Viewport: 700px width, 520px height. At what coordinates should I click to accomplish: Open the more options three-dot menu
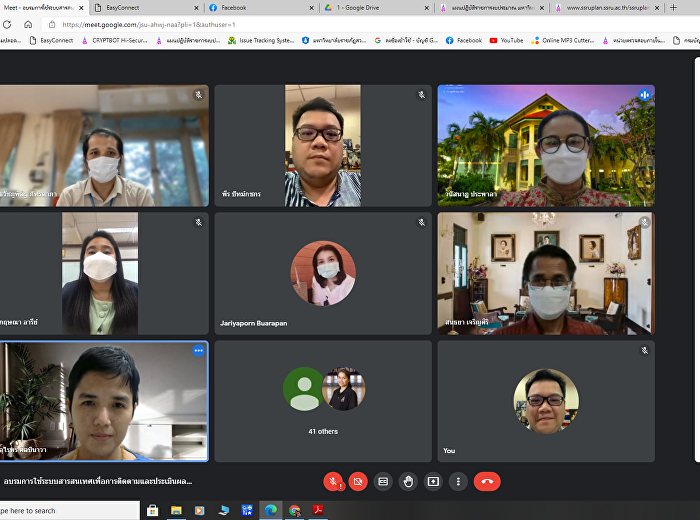458,481
